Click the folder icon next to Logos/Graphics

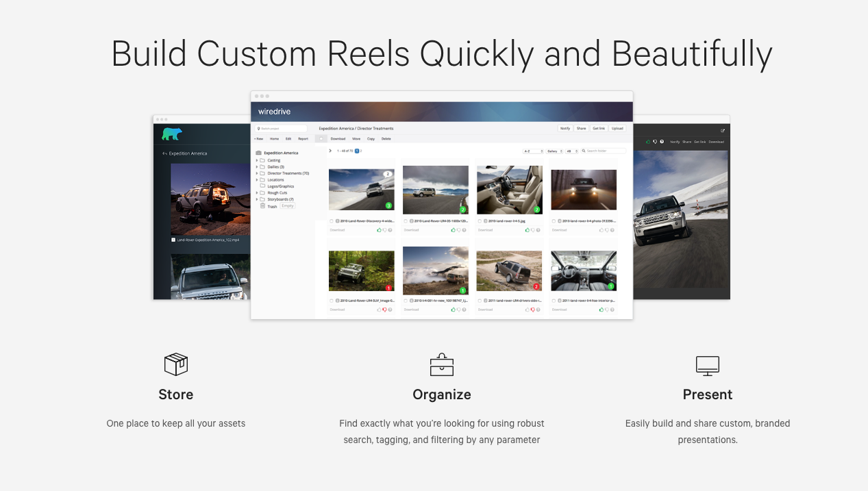pyautogui.click(x=262, y=186)
